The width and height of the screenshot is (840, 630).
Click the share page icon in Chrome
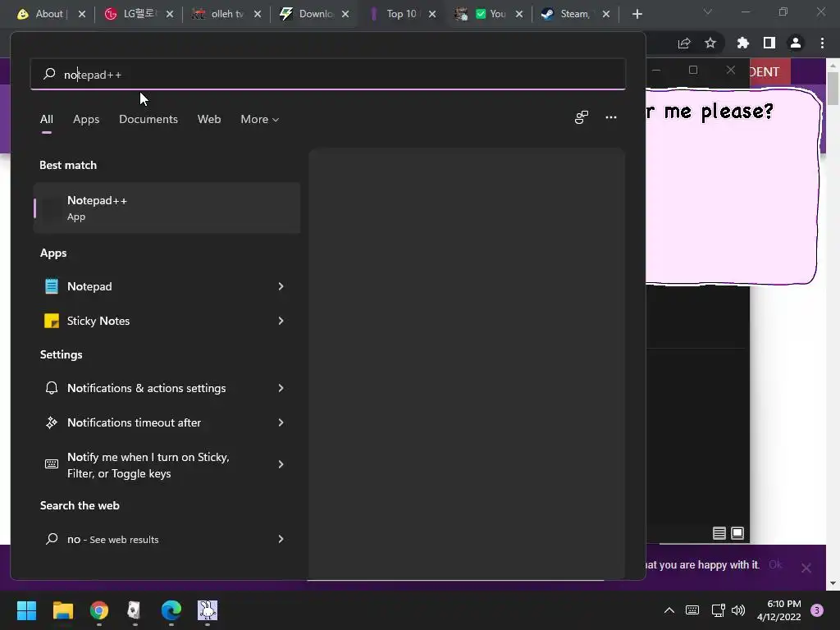684,43
